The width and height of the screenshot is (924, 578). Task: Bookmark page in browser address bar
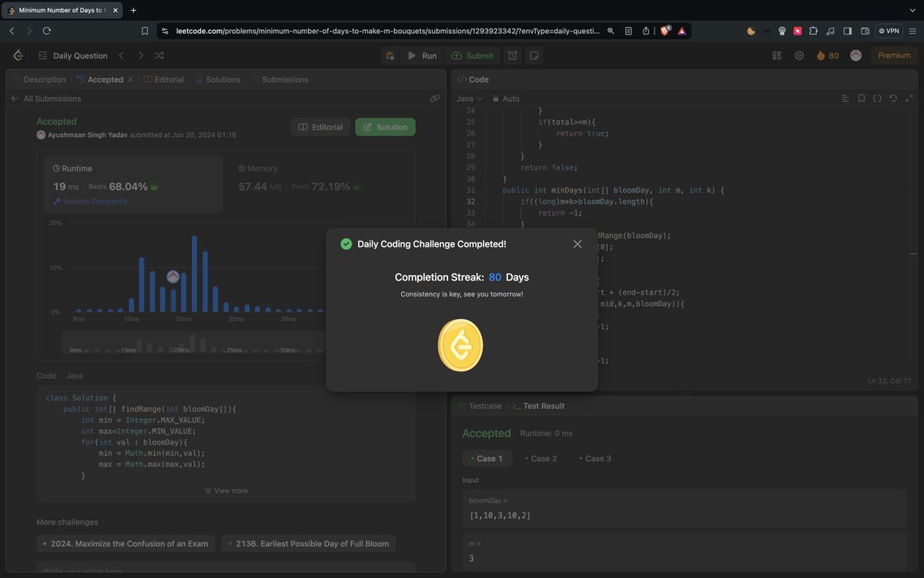coord(145,31)
